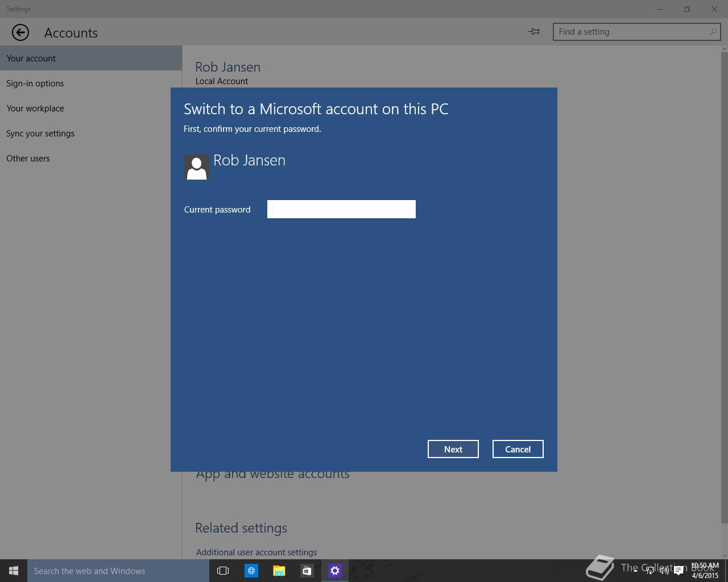Screen dimensions: 728x582
Task: Click the volume speaker tray icon
Action: [x=664, y=571]
